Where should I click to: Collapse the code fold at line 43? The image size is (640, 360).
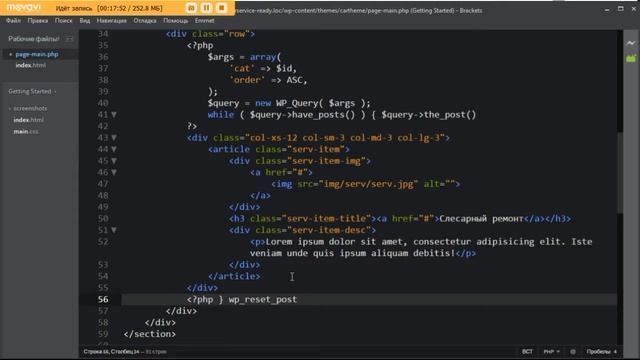pyautogui.click(x=114, y=138)
